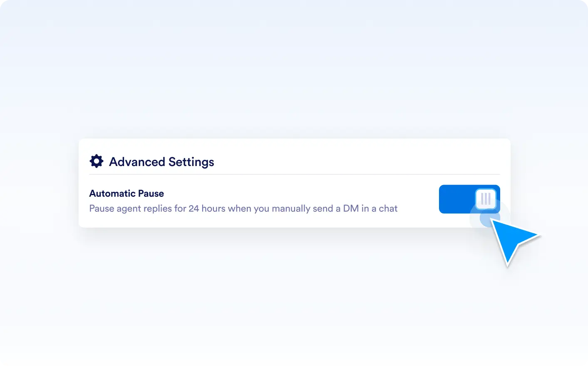Viewport: 588px width, 367px height.
Task: Click the tip of the blue pointer arrow
Action: [x=491, y=220]
